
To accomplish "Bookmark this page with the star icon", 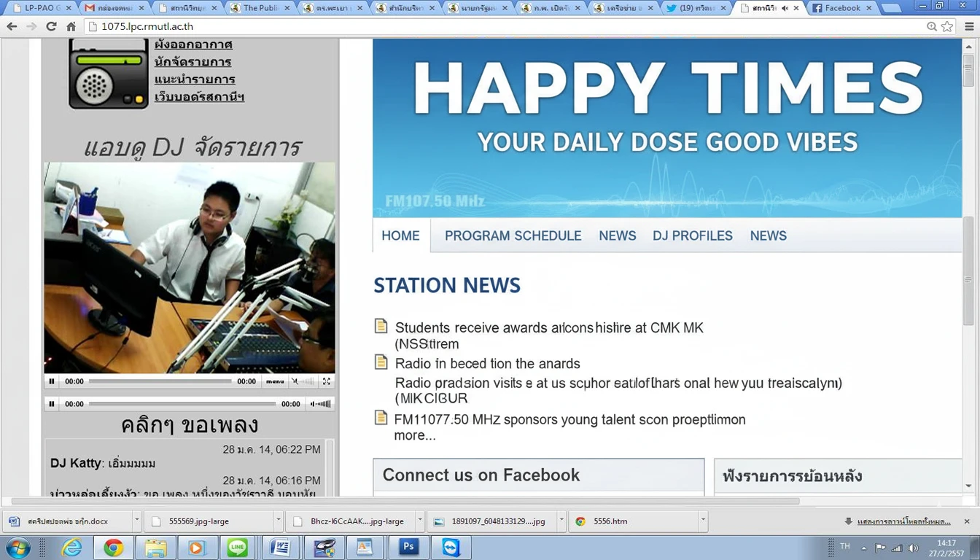I will [x=947, y=26].
